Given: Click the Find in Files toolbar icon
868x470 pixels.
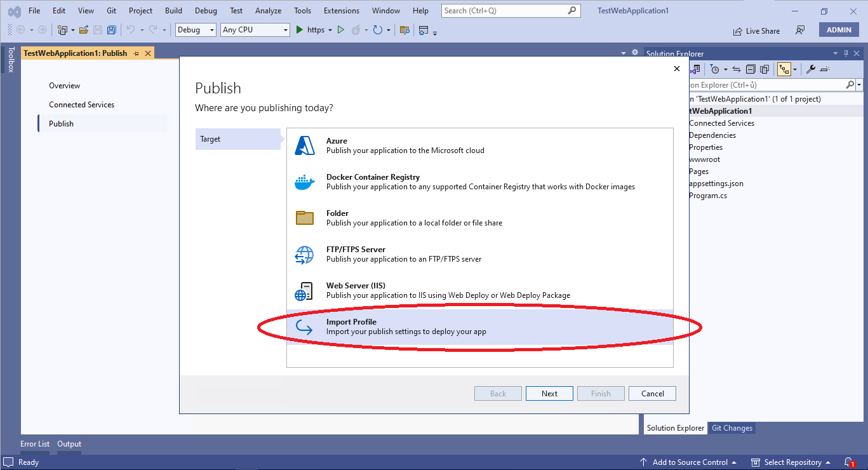Looking at the screenshot, I should (404, 30).
